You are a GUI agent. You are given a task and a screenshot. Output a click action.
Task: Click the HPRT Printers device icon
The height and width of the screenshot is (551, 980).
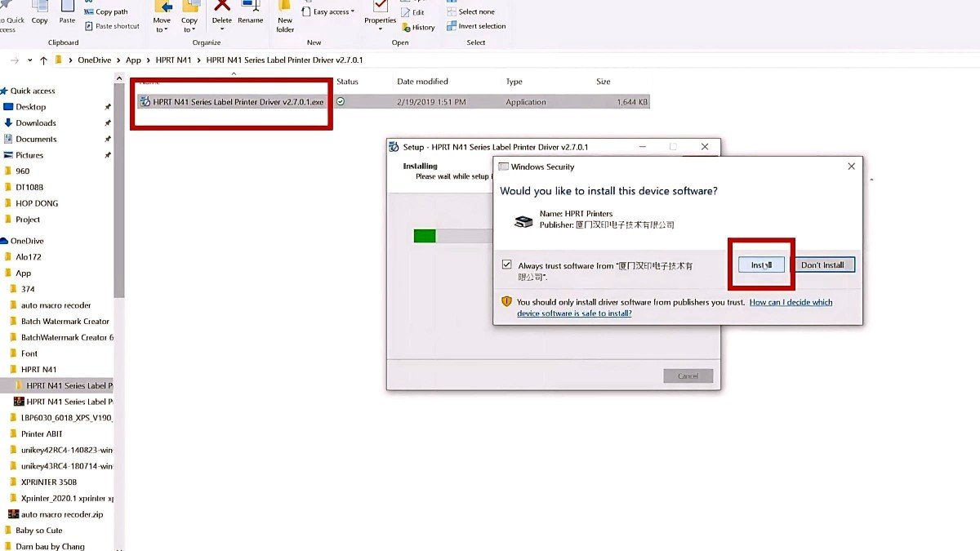(523, 220)
